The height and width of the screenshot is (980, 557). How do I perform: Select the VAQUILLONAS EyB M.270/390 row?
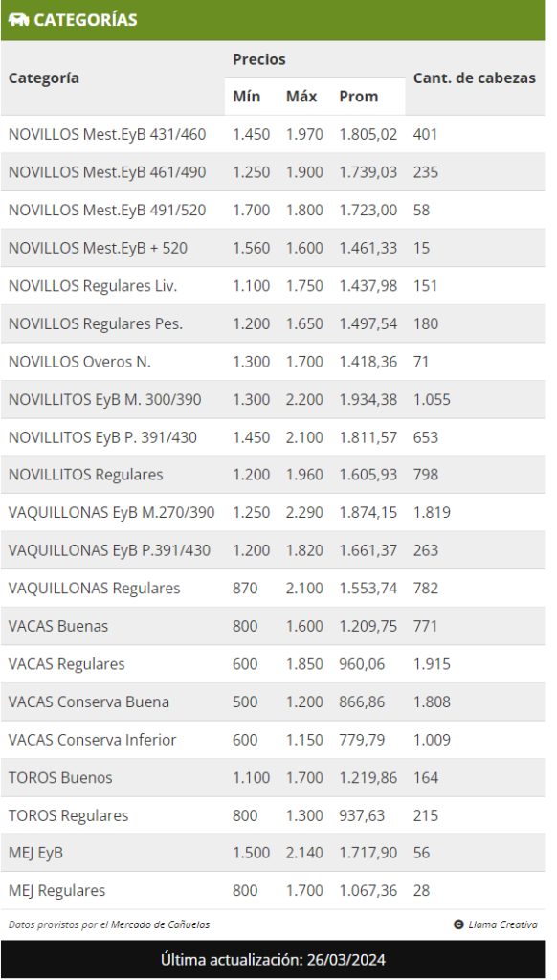coord(273,513)
